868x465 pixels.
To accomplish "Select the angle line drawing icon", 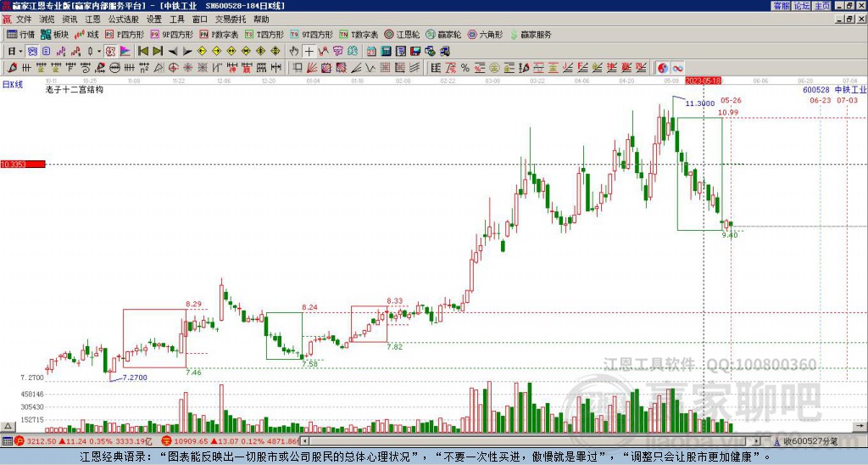I will click(x=356, y=68).
